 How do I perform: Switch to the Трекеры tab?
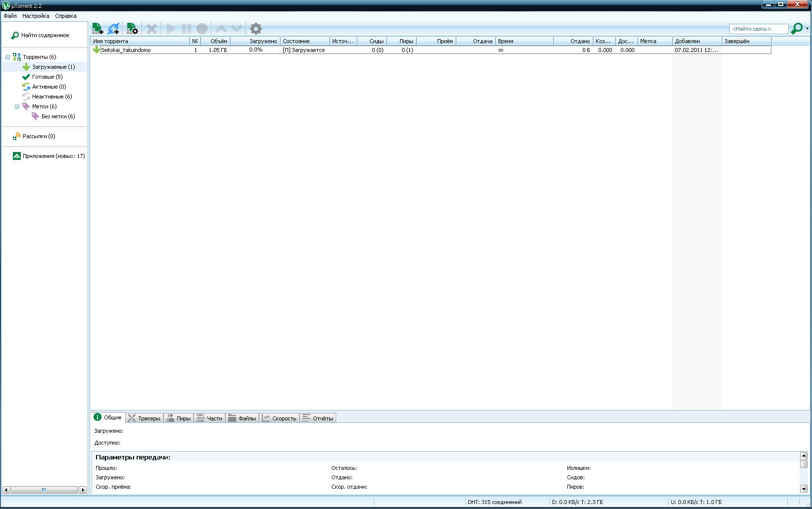(x=144, y=418)
